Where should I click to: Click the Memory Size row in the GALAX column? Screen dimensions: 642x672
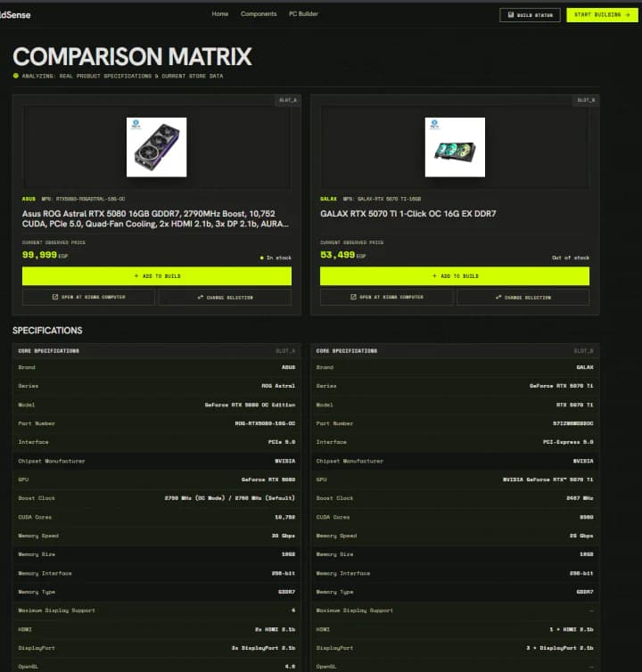455,554
